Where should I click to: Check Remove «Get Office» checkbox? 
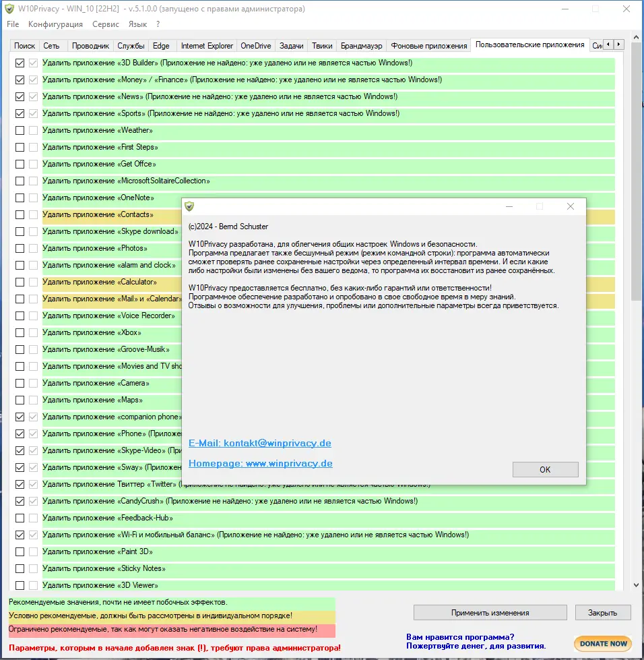click(20, 164)
